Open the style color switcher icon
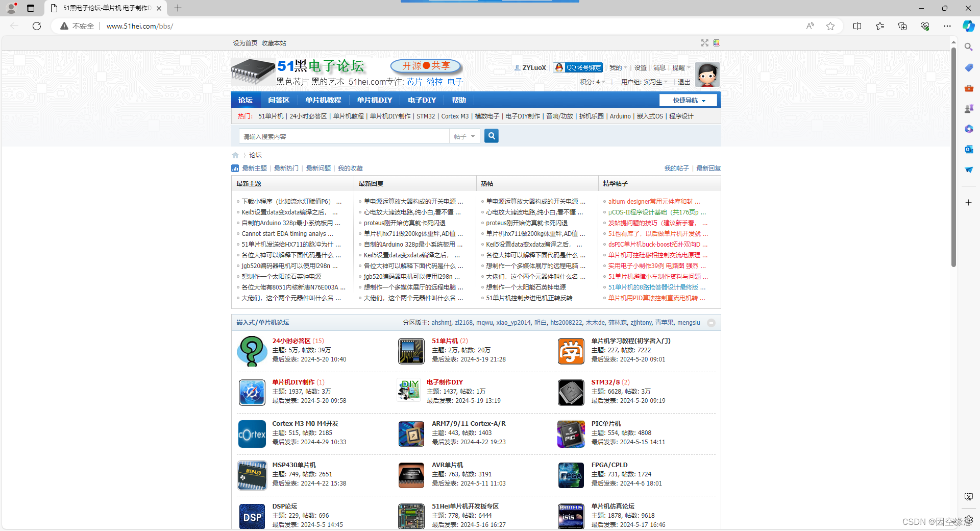 coord(717,43)
